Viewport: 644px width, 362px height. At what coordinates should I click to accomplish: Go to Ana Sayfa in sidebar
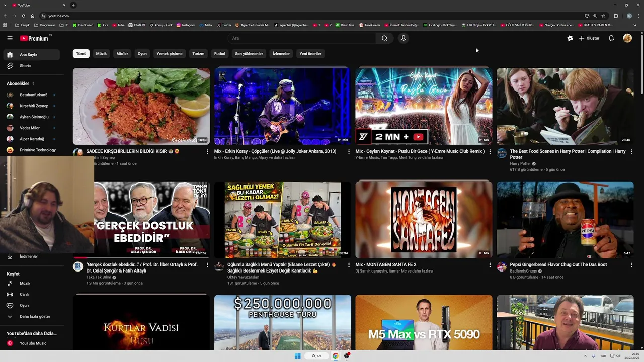[31, 55]
